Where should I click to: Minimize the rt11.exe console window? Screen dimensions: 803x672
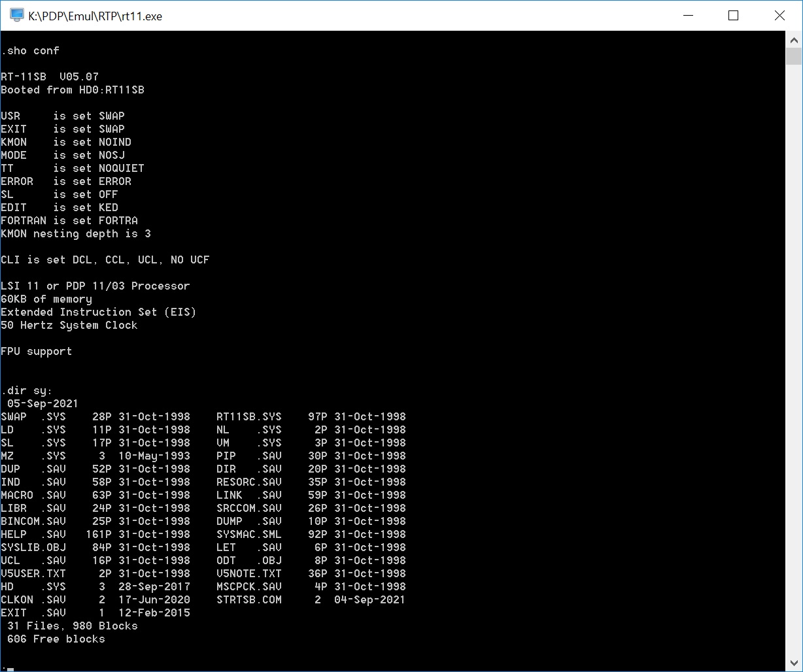tap(687, 16)
